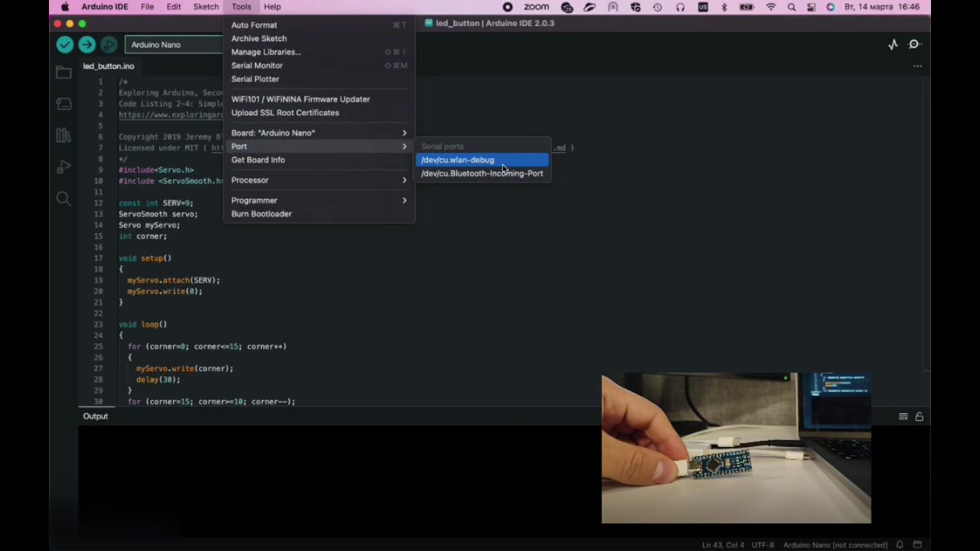980x551 pixels.
Task: Open the Edit menu
Action: pyautogui.click(x=174, y=7)
